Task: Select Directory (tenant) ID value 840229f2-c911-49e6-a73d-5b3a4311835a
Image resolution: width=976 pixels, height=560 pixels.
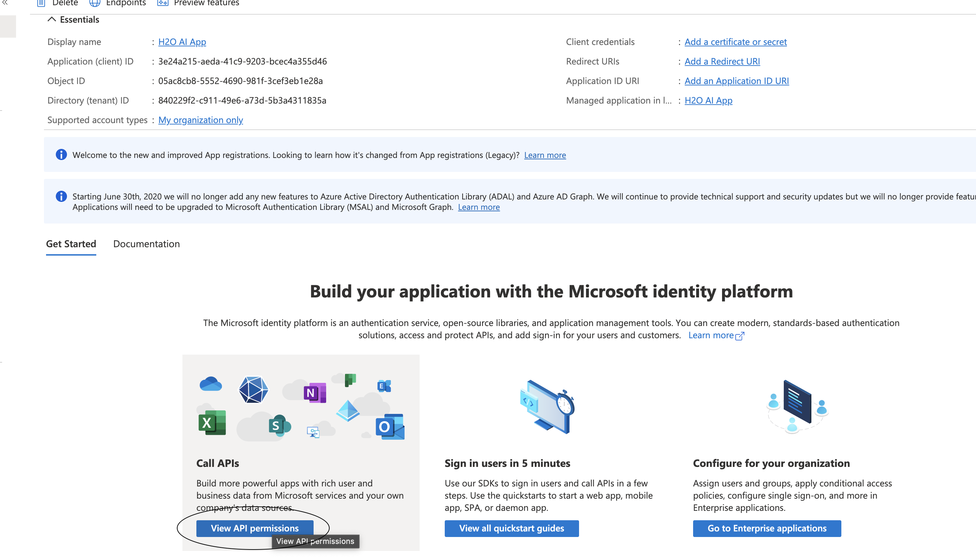Action: pyautogui.click(x=242, y=101)
